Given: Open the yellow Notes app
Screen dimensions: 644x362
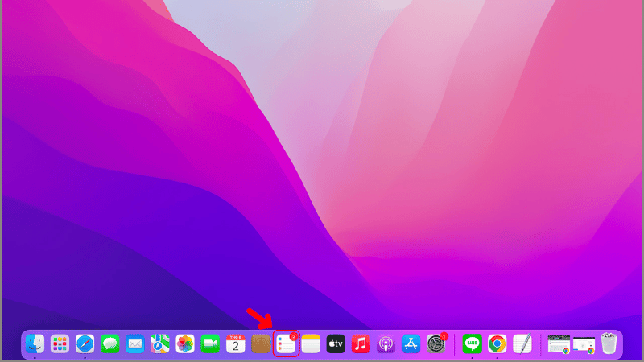Looking at the screenshot, I should click(x=311, y=344).
